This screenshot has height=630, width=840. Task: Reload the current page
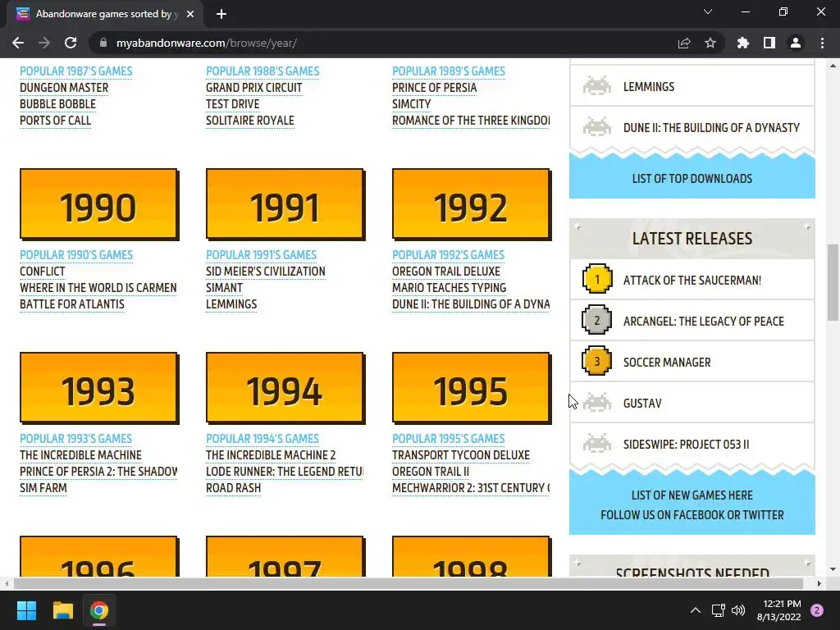click(71, 43)
